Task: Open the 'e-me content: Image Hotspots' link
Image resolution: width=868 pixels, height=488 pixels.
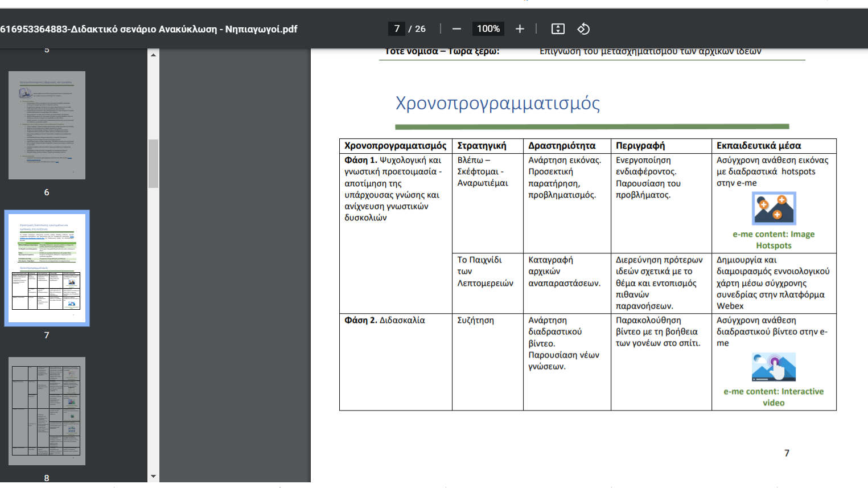Action: coord(774,240)
